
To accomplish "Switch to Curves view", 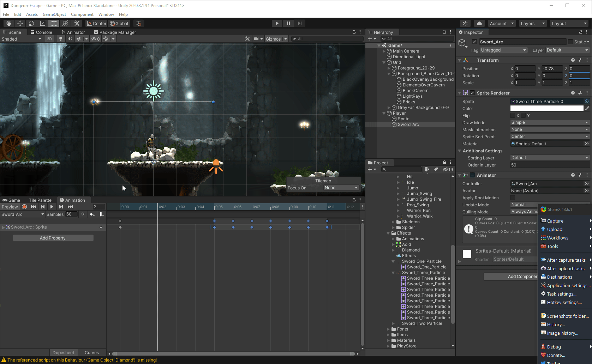I will tap(92, 352).
